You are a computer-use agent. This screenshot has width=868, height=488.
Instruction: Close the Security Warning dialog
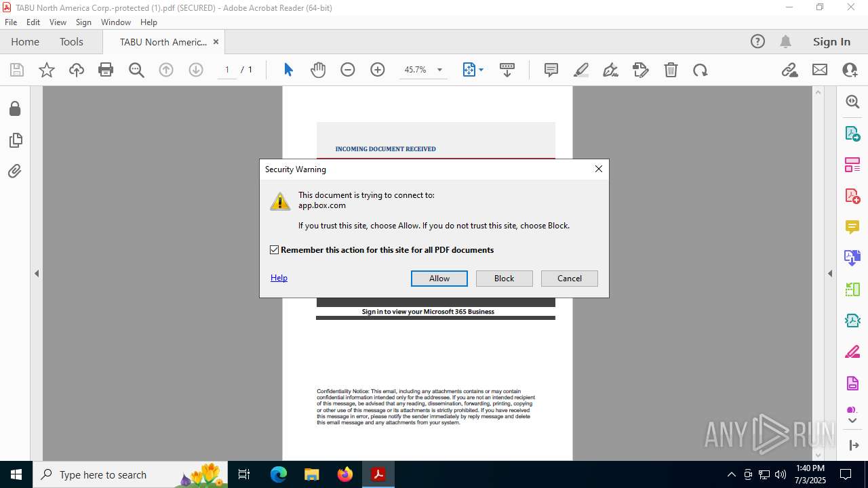[598, 169]
